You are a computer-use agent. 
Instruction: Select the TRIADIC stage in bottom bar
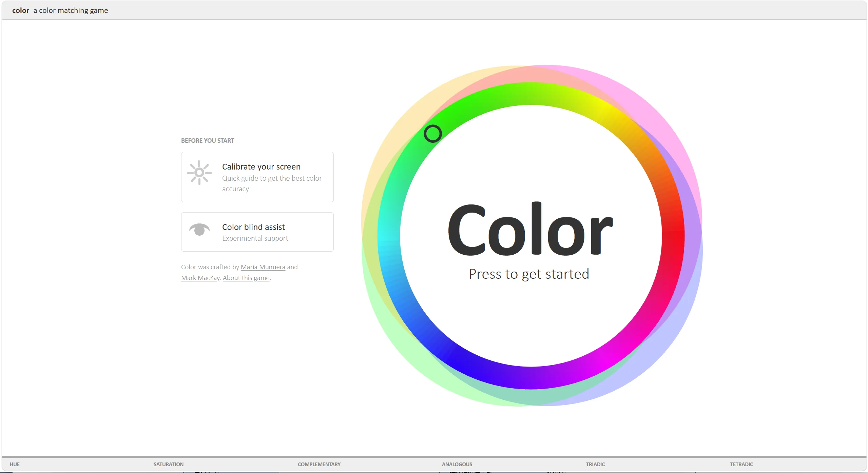tap(595, 464)
